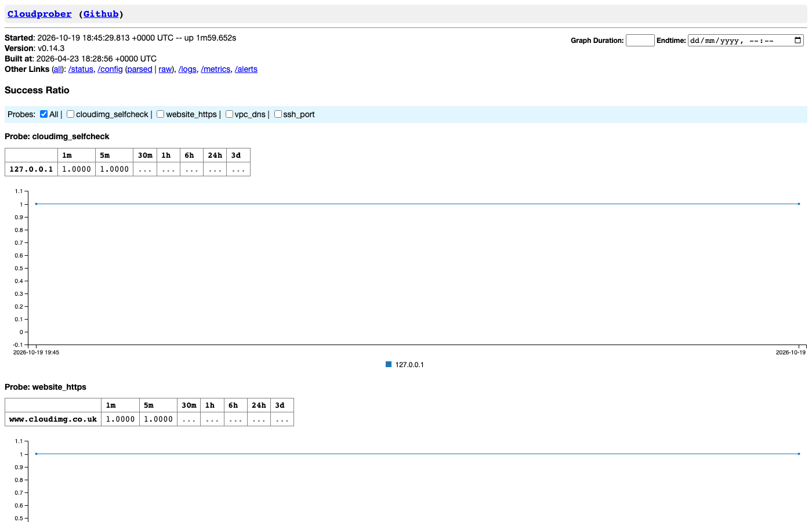Click the first data point in the cloudimg_selfcheck graph
Screen dimensions: 812x522
36,204
